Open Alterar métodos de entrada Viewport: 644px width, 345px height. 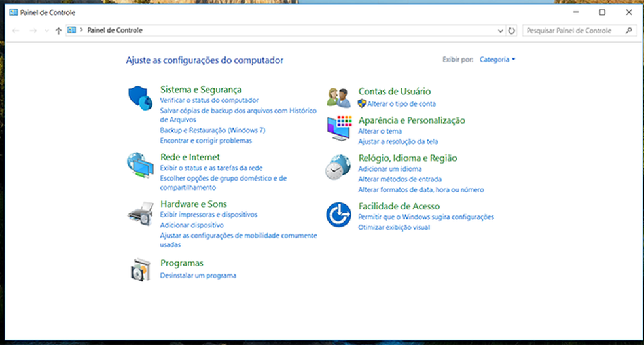pos(400,179)
